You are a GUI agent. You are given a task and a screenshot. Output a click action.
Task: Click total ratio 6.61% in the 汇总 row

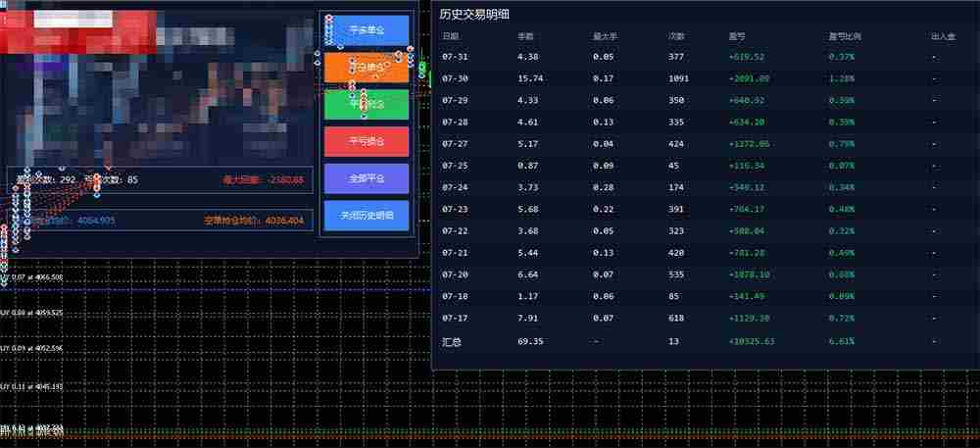click(x=842, y=342)
